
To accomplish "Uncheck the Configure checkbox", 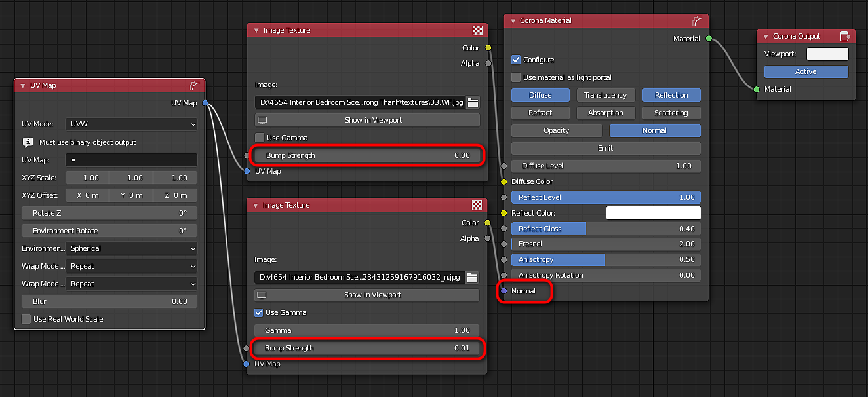I will [516, 60].
